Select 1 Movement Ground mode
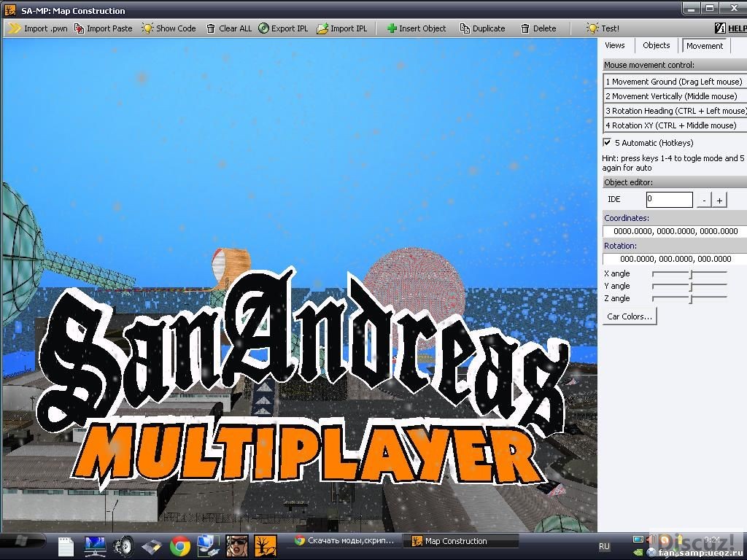Screen dimensions: 747x560 [x=674, y=82]
